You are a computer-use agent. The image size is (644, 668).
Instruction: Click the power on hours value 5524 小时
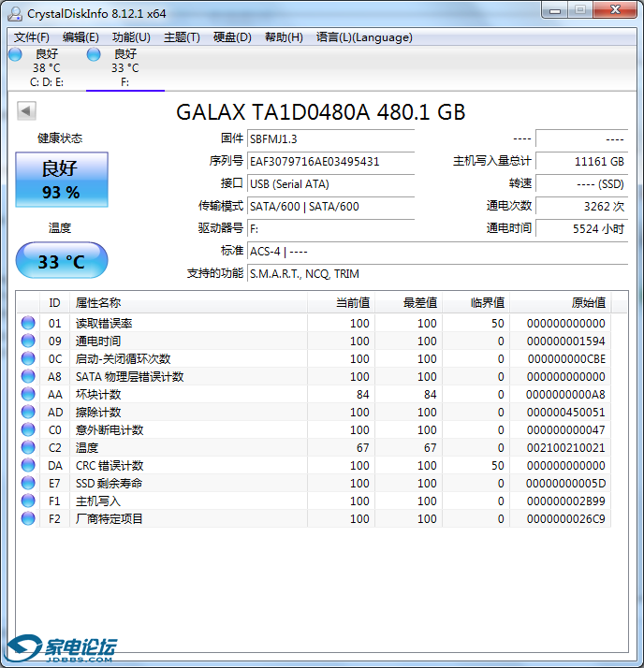tap(582, 229)
